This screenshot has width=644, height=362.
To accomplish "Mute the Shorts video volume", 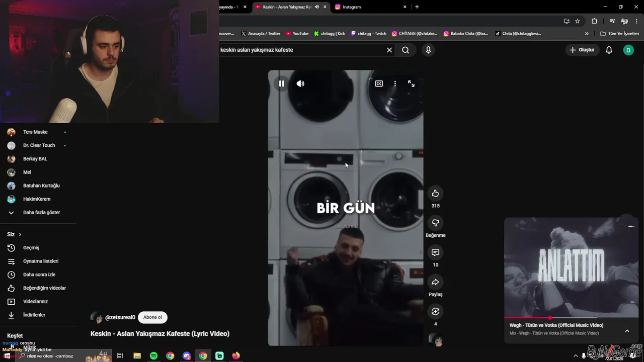I will pos(300,84).
